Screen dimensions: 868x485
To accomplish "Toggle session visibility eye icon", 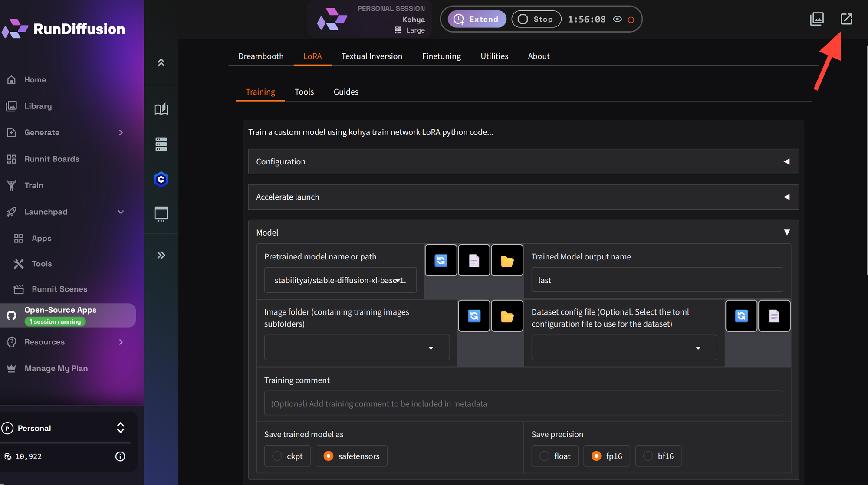I will click(617, 19).
